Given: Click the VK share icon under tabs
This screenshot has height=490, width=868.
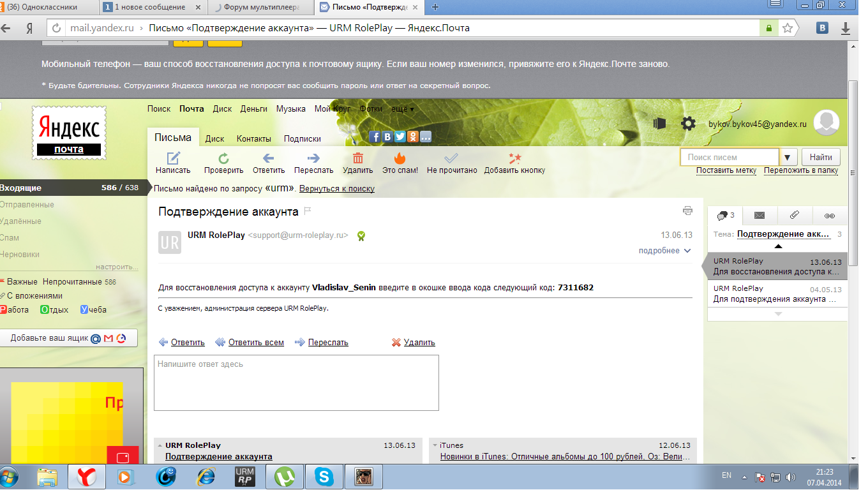Looking at the screenshot, I should coord(387,137).
